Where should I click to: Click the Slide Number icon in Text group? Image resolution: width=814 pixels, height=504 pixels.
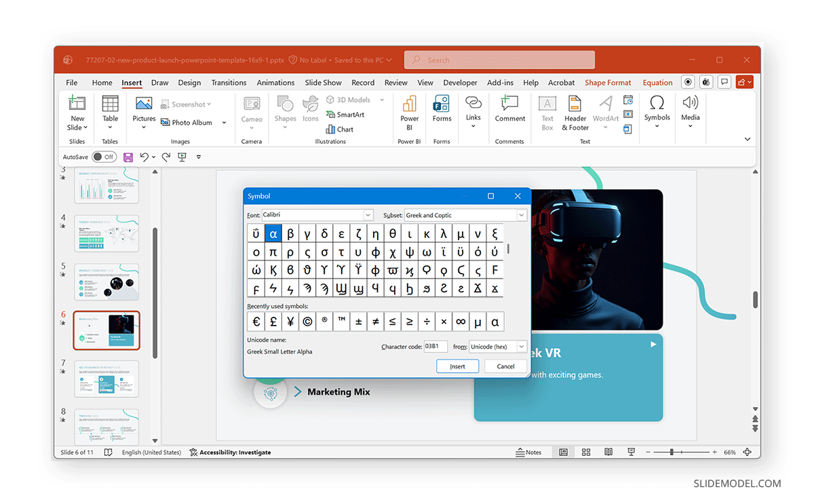point(628,114)
